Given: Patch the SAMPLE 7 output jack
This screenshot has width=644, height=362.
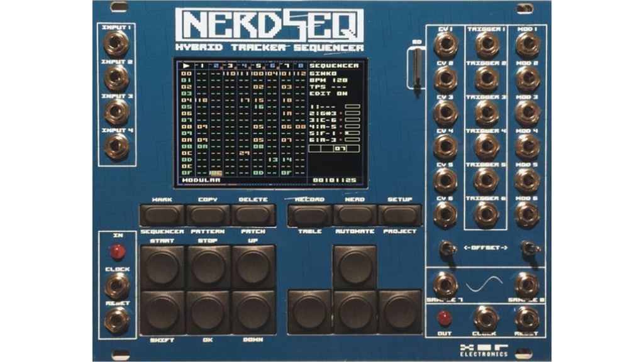Looking at the screenshot, I should (x=447, y=283).
